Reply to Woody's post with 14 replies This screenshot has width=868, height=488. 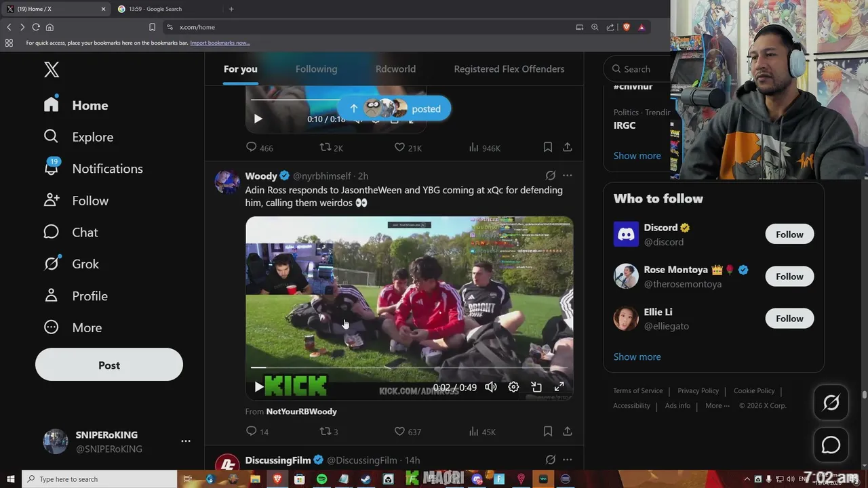[257, 431]
